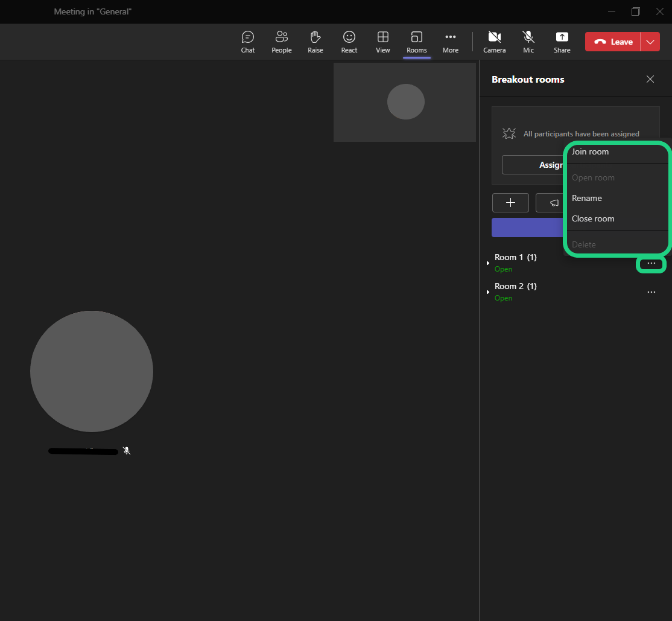672x621 pixels.
Task: Unmute the Mic
Action: pyautogui.click(x=528, y=42)
